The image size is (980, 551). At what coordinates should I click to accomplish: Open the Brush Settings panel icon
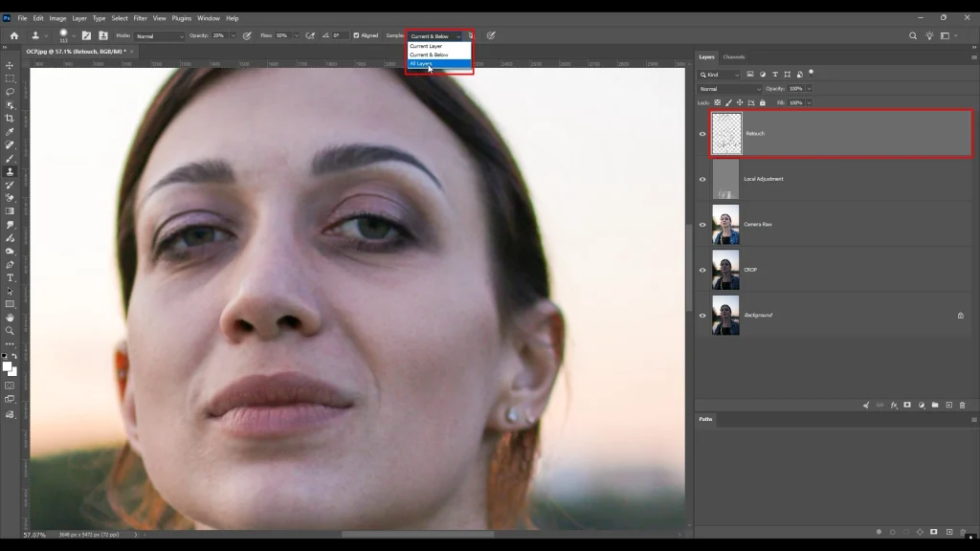click(86, 35)
